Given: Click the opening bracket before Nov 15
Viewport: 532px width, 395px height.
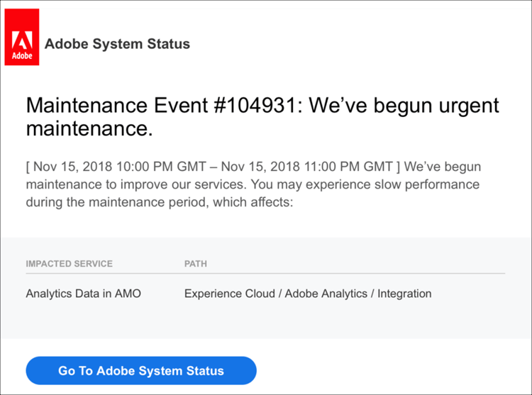Looking at the screenshot, I should (x=28, y=167).
